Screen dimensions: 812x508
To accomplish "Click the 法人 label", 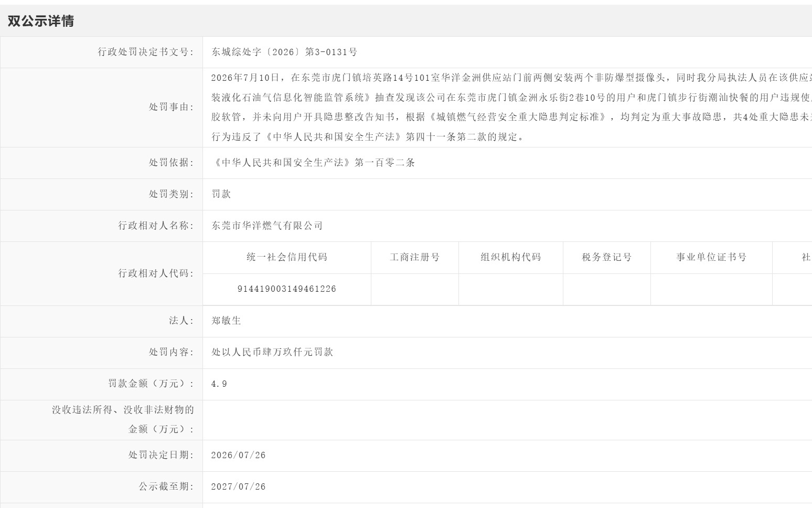I will 181,321.
